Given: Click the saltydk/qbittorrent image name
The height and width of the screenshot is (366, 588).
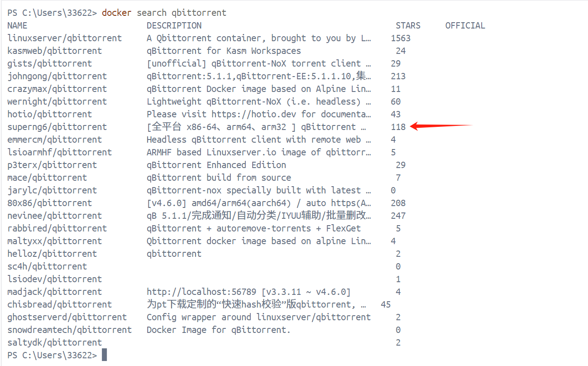Looking at the screenshot, I should click(x=54, y=343).
